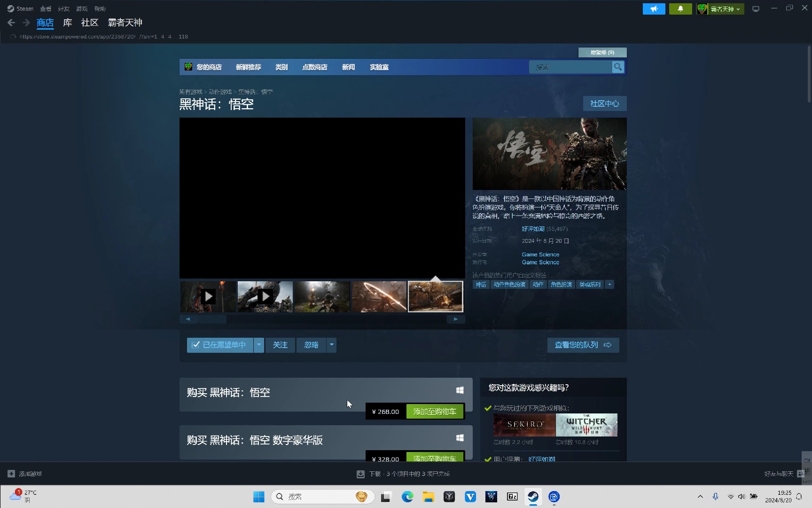Open the 好友 Friends menu
Image resolution: width=812 pixels, height=508 pixels.
click(x=63, y=9)
